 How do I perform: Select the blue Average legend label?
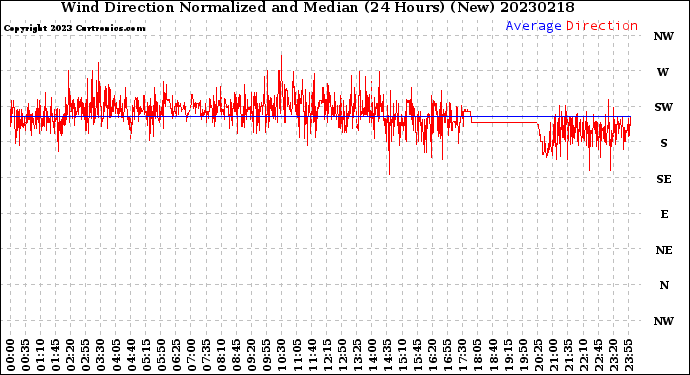pyautogui.click(x=533, y=26)
